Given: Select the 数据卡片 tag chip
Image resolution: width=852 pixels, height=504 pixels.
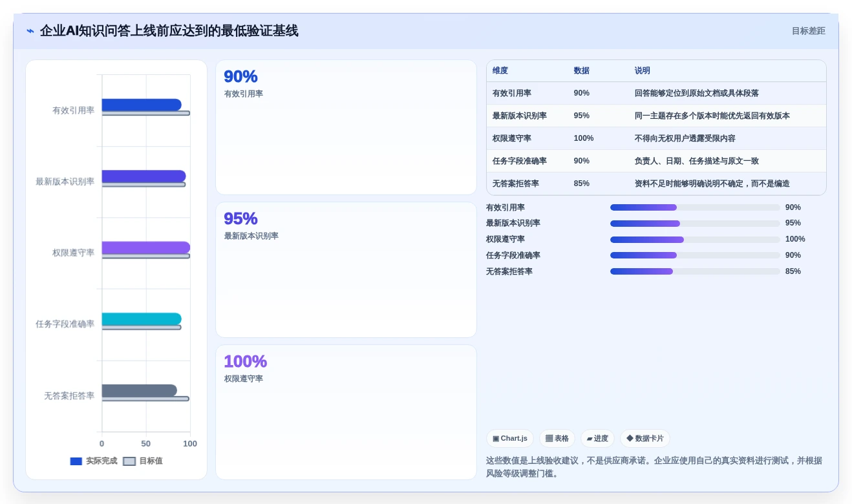Looking at the screenshot, I should point(644,438).
